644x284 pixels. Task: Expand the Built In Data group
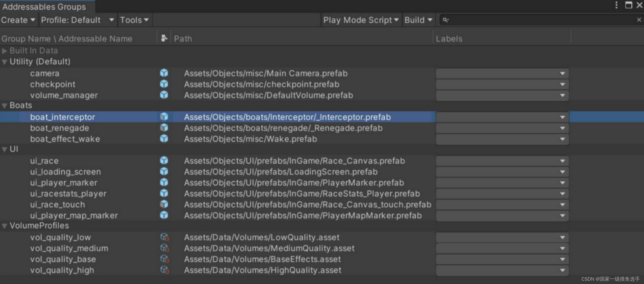tap(4, 51)
